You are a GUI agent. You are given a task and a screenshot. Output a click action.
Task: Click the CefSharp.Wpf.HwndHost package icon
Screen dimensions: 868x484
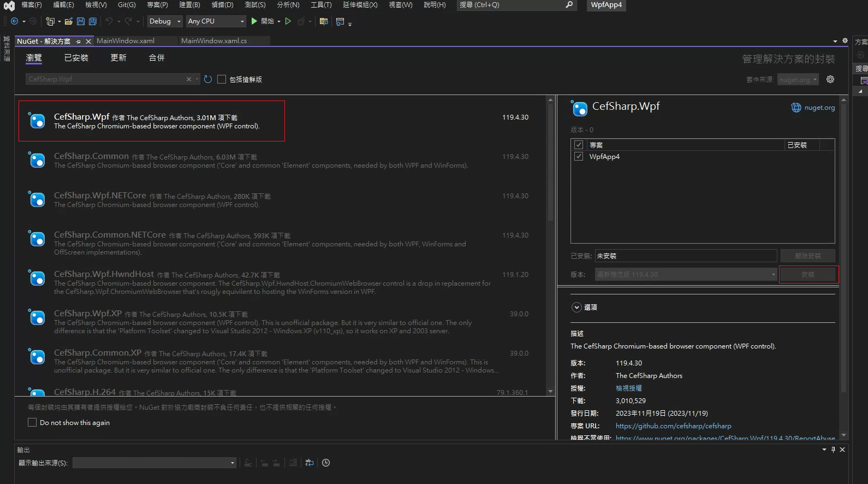pyautogui.click(x=37, y=278)
